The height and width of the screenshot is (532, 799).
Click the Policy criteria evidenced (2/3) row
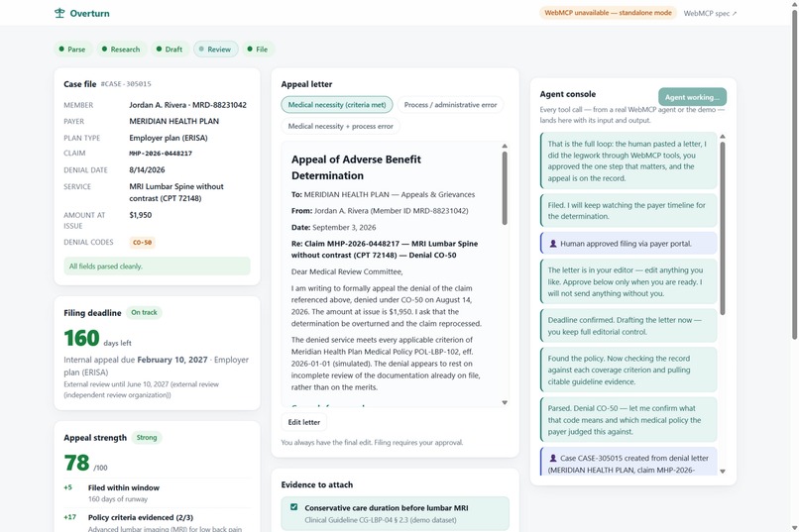click(x=157, y=521)
